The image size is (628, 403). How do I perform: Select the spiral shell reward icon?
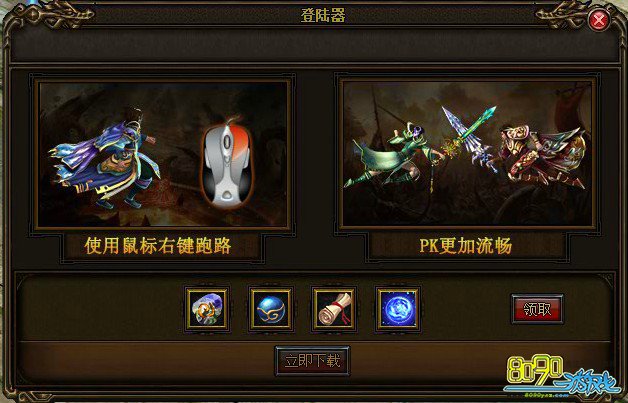tap(207, 309)
